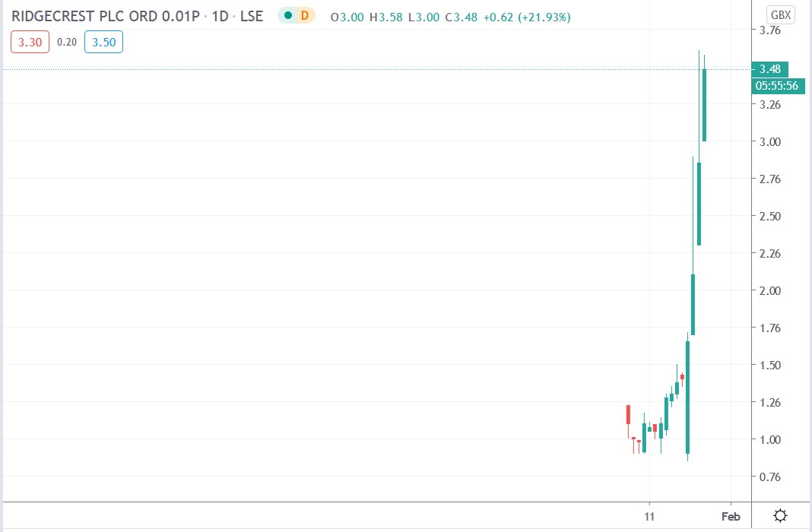Open chart settings via the gear icon

coord(780,515)
